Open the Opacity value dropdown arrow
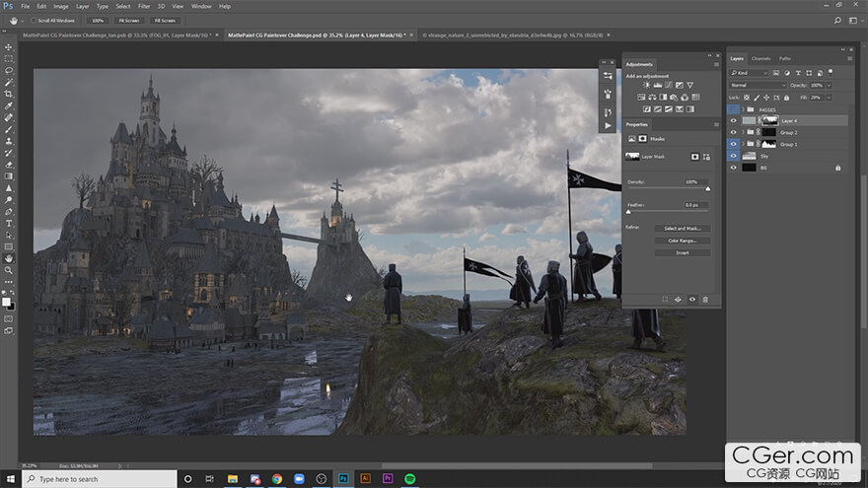This screenshot has height=488, width=868. (829, 85)
